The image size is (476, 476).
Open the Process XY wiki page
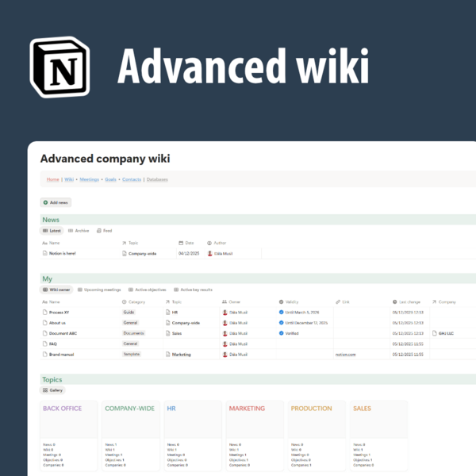59,313
